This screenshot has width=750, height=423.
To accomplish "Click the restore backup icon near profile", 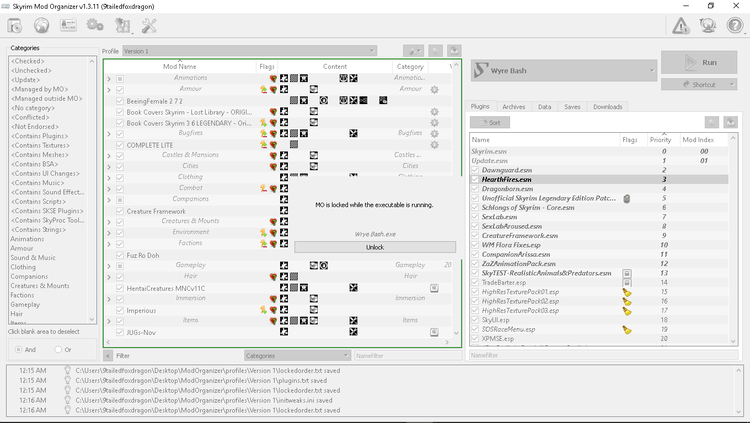I will 435,51.
